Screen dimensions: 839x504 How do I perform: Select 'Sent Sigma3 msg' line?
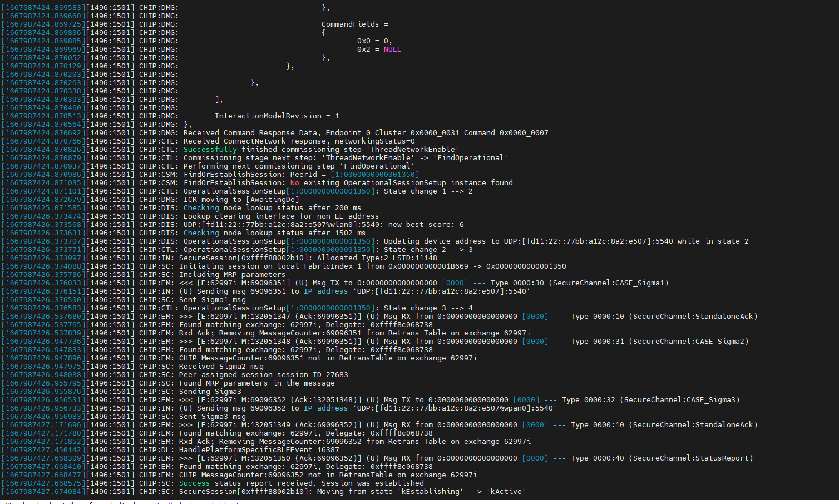[213, 417]
